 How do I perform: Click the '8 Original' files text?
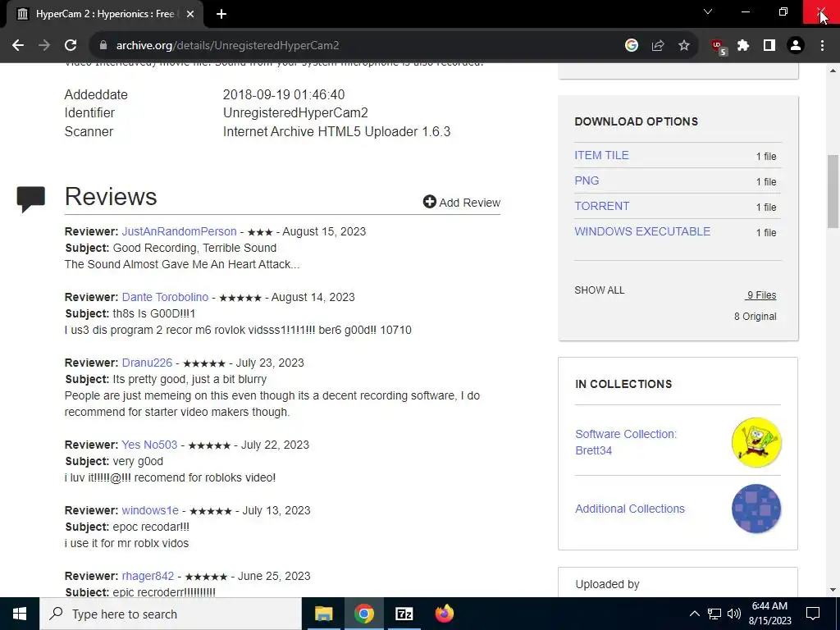click(755, 316)
